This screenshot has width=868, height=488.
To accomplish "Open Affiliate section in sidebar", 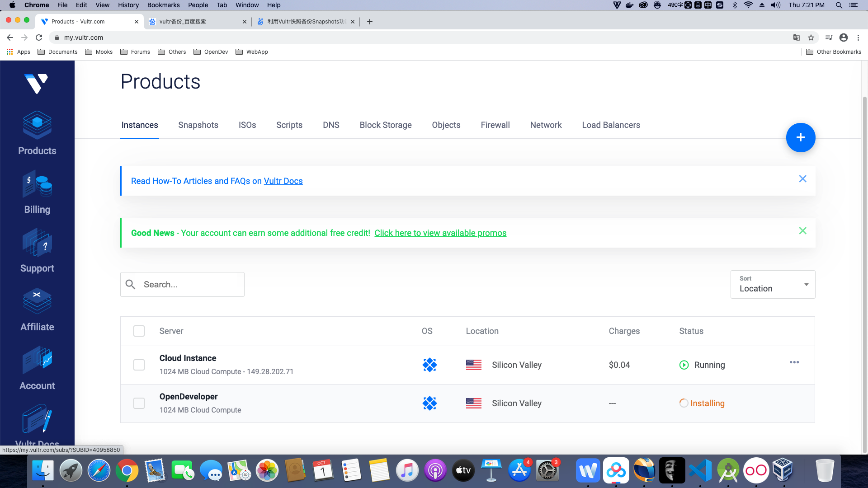I will [x=37, y=310].
